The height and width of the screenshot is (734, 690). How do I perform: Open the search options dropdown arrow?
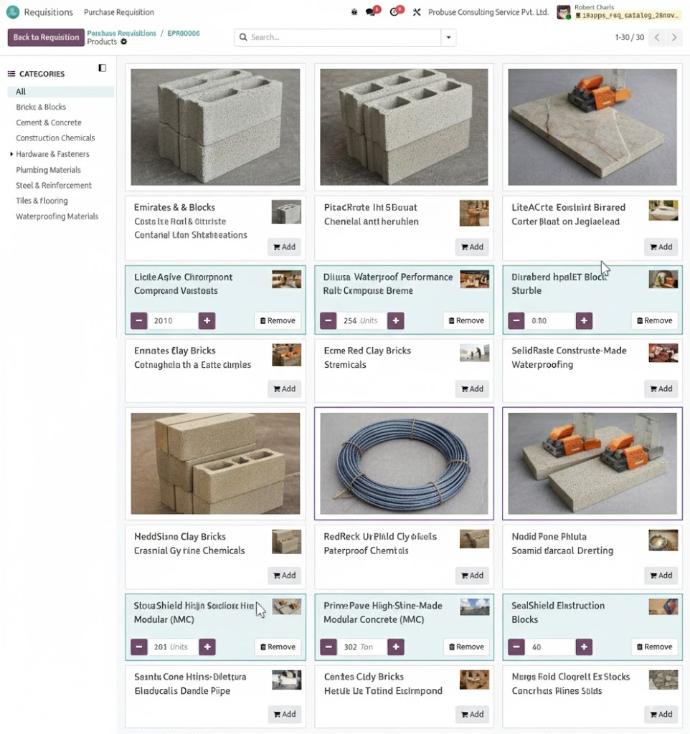point(449,37)
